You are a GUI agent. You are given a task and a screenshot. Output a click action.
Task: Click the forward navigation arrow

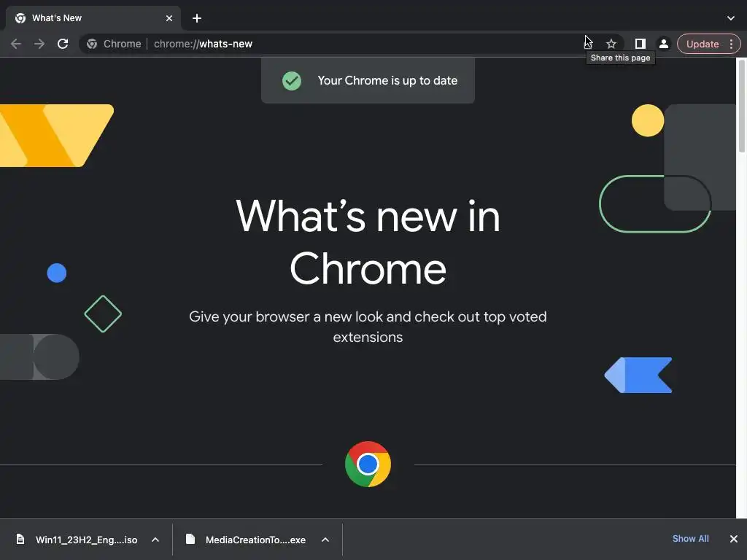coord(39,44)
